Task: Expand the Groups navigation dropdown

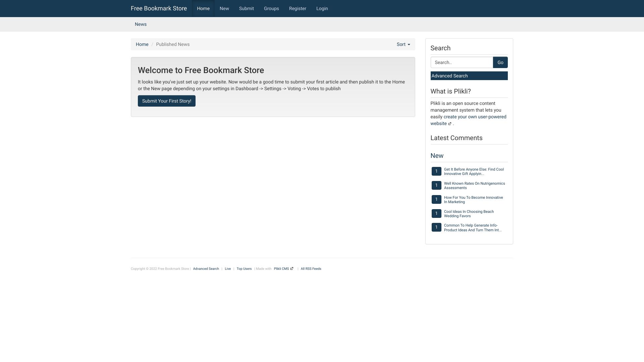Action: click(271, 8)
